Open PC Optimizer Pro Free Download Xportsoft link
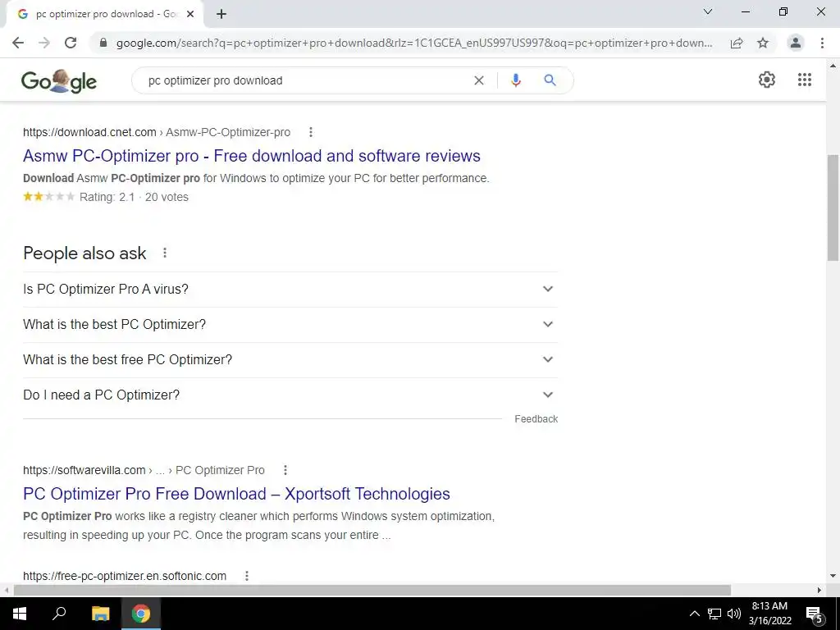Image resolution: width=840 pixels, height=630 pixels. [x=236, y=494]
